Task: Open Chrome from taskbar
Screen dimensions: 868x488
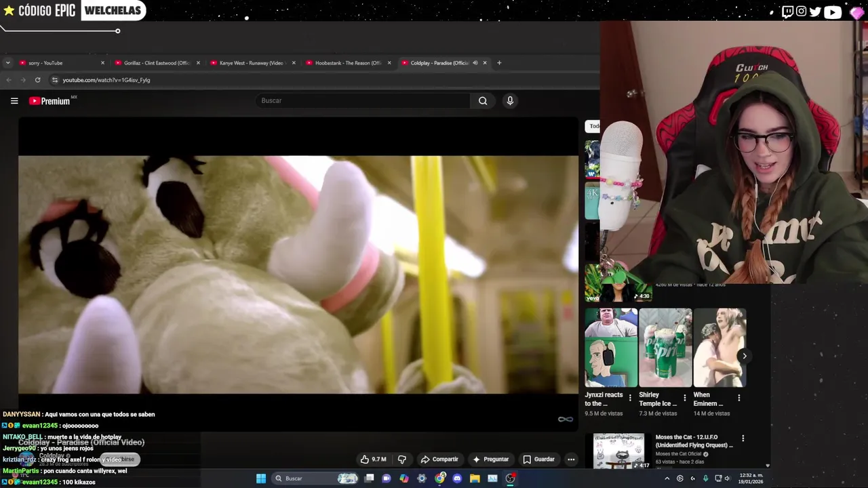Action: pyautogui.click(x=439, y=479)
